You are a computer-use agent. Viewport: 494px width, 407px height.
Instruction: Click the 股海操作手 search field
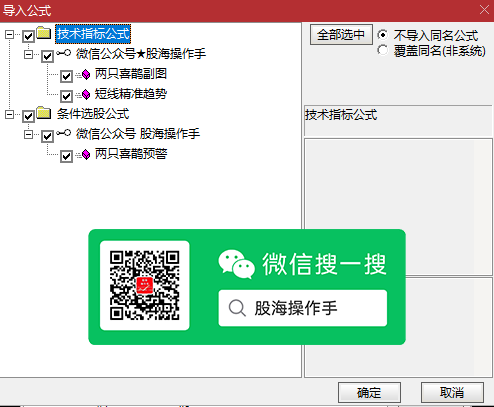pyautogui.click(x=303, y=308)
